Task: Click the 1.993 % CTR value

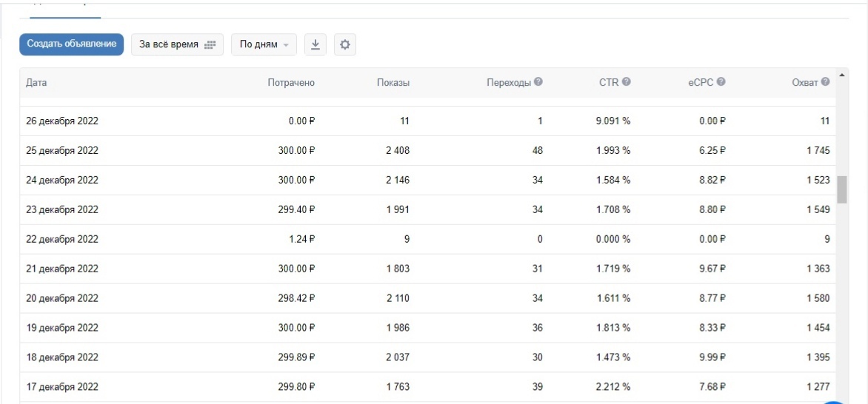Action: coord(612,150)
